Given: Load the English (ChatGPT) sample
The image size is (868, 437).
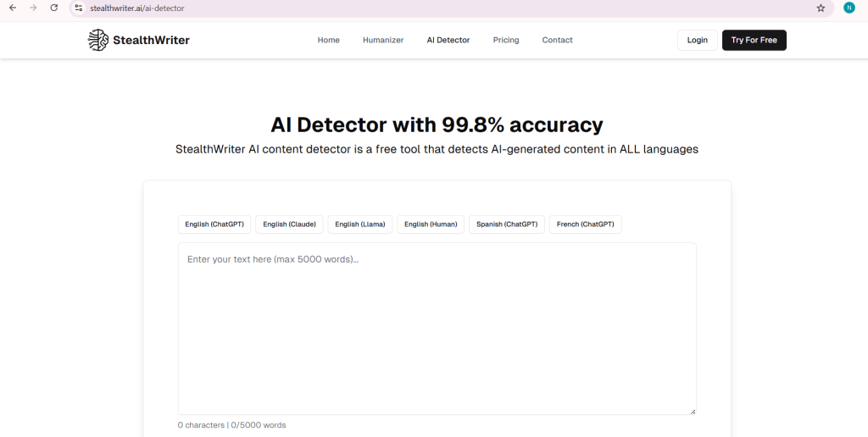Looking at the screenshot, I should 214,224.
